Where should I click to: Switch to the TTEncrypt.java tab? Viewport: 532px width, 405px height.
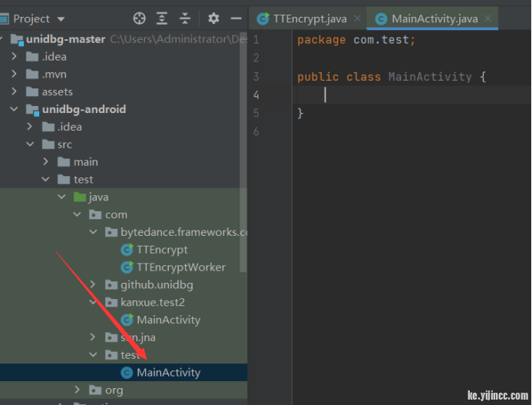point(309,18)
